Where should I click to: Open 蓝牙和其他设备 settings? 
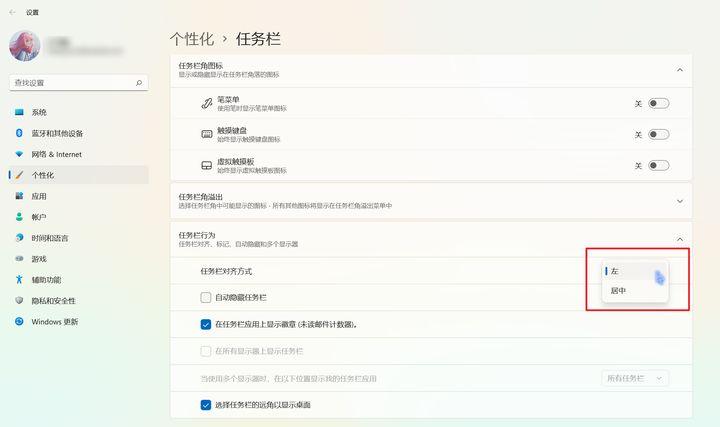coord(79,133)
